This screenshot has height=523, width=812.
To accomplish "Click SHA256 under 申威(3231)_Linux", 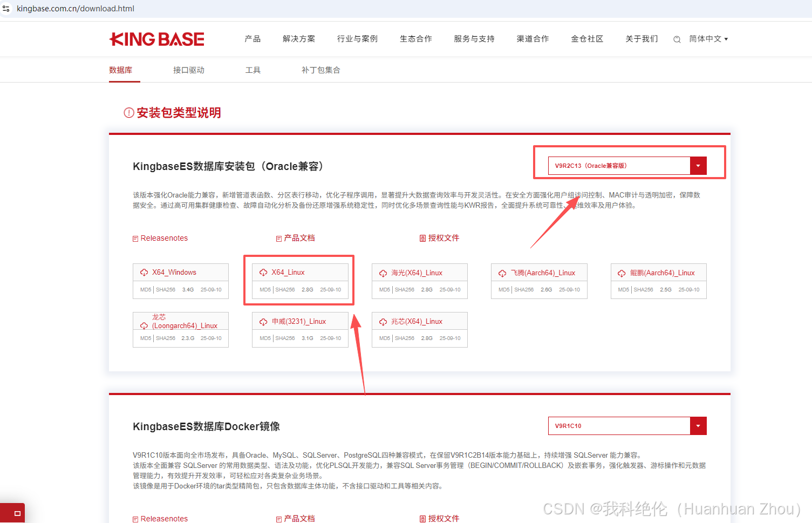I will click(285, 338).
